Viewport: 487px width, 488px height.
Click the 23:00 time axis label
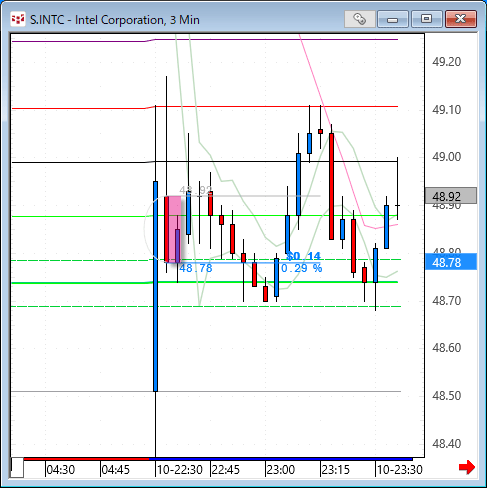point(281,470)
